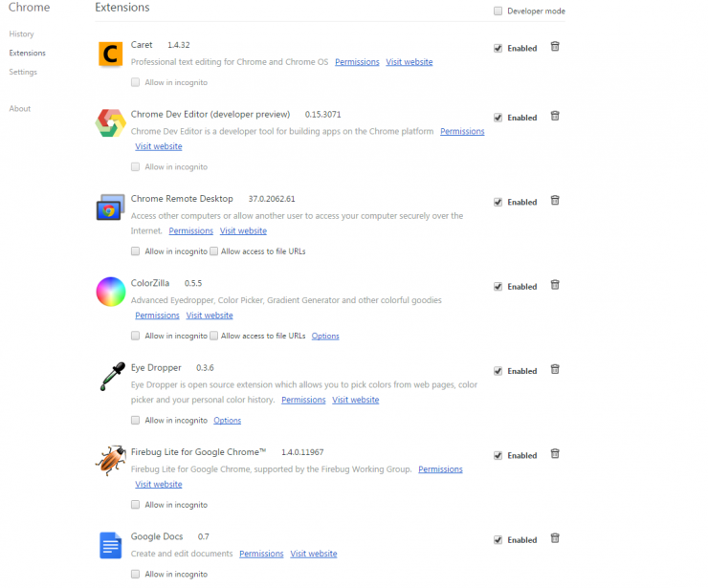Delete Chrome Remote Desktop via trash icon

tap(555, 201)
